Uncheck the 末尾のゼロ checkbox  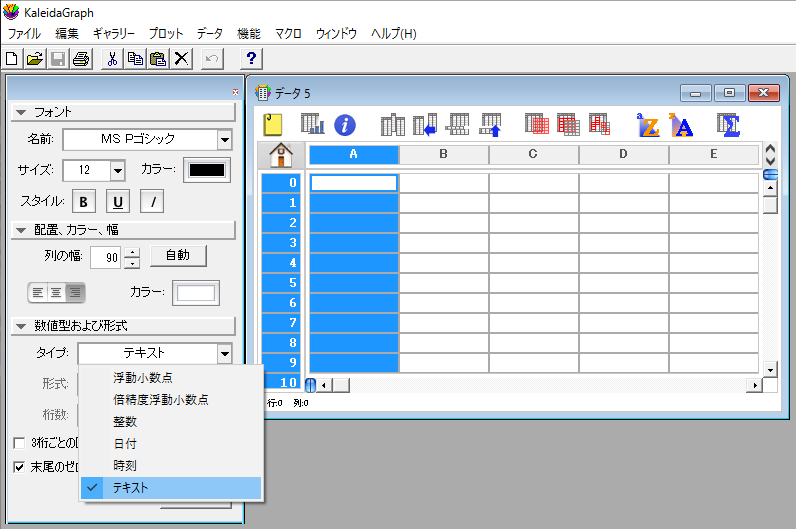(19, 467)
